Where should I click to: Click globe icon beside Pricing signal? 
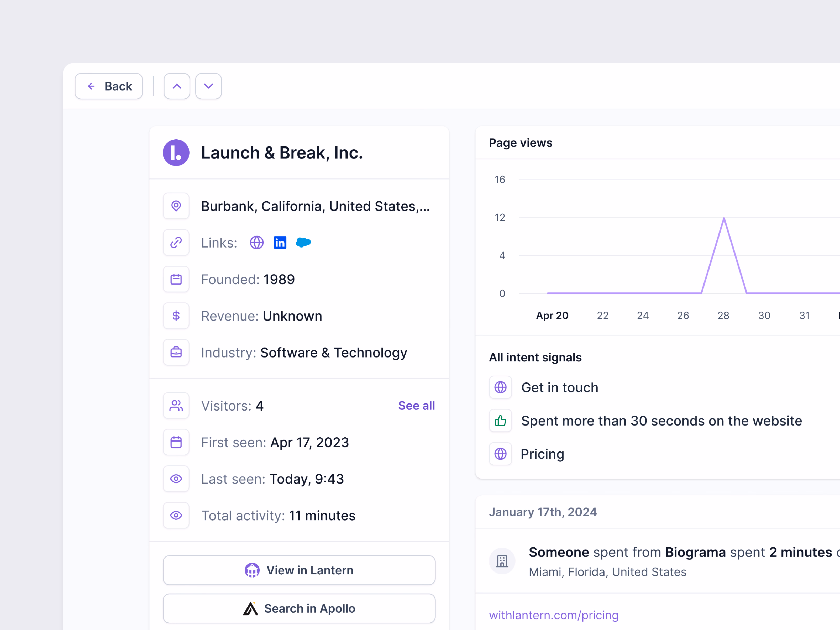(501, 454)
